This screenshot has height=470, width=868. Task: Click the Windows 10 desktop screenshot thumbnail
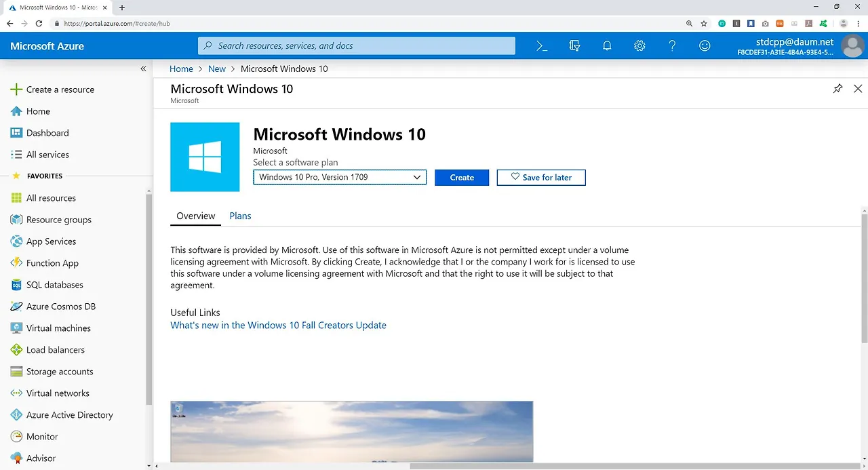pos(351,431)
